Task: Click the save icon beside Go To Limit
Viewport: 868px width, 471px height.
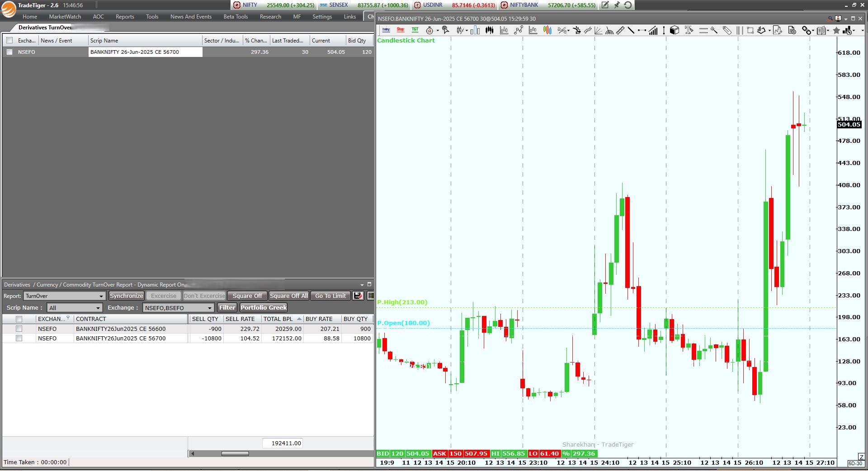Action: tap(358, 296)
